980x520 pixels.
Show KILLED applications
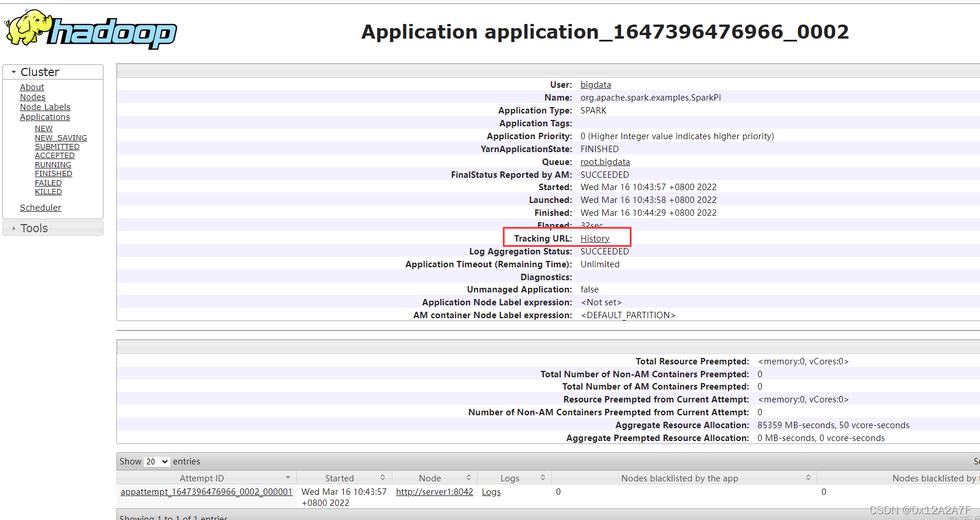(48, 192)
